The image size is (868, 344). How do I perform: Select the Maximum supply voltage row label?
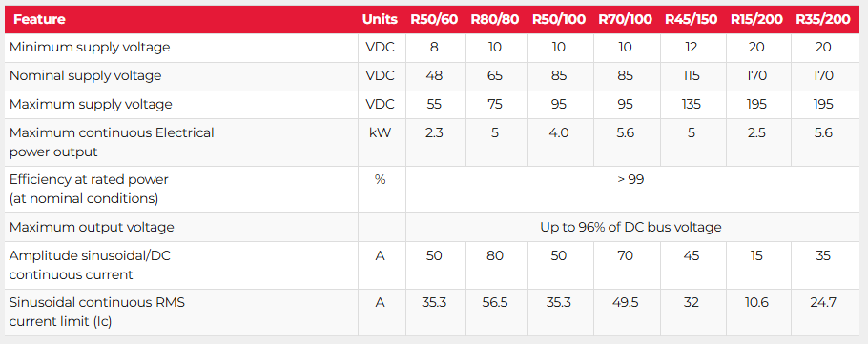coord(91,105)
